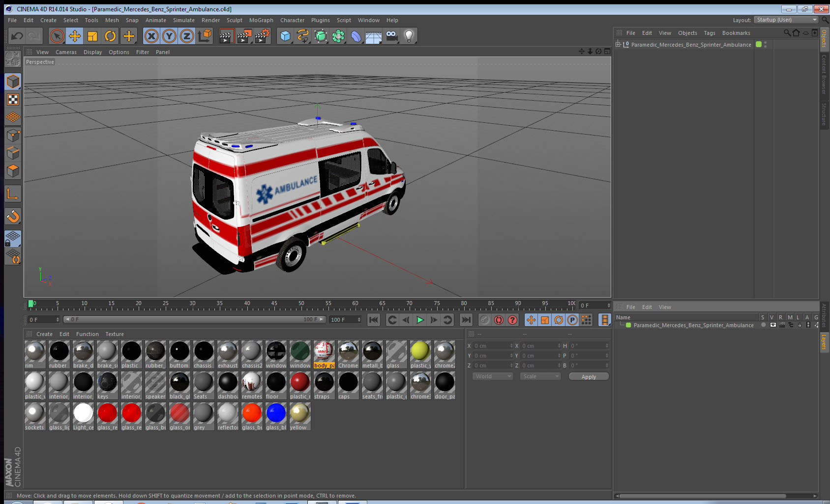
Task: Open the Sculpt menu
Action: tap(235, 20)
